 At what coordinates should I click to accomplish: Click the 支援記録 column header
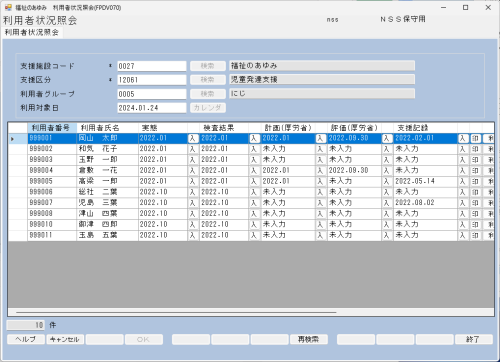click(425, 128)
